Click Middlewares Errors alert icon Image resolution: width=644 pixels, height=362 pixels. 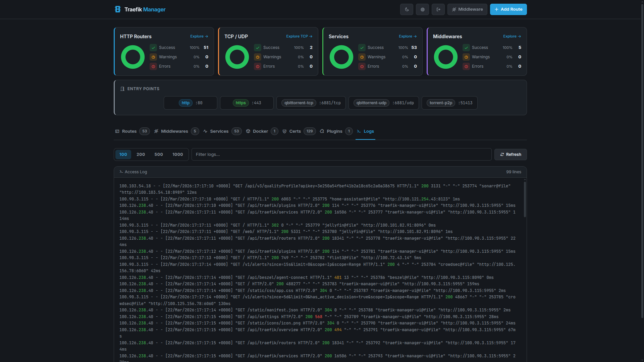tap(466, 66)
